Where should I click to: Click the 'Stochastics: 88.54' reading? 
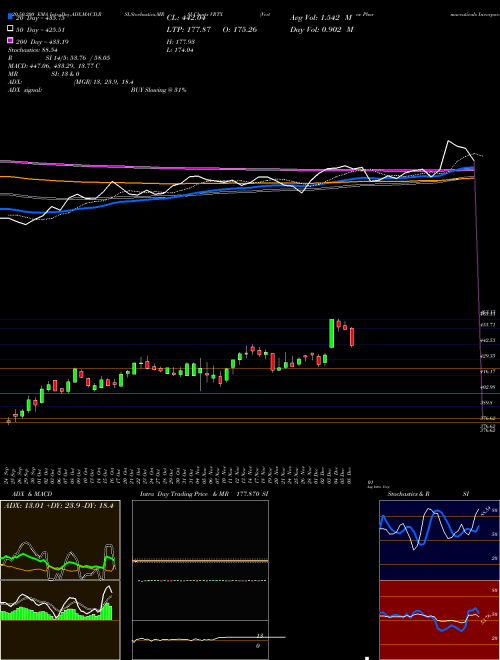[33, 50]
